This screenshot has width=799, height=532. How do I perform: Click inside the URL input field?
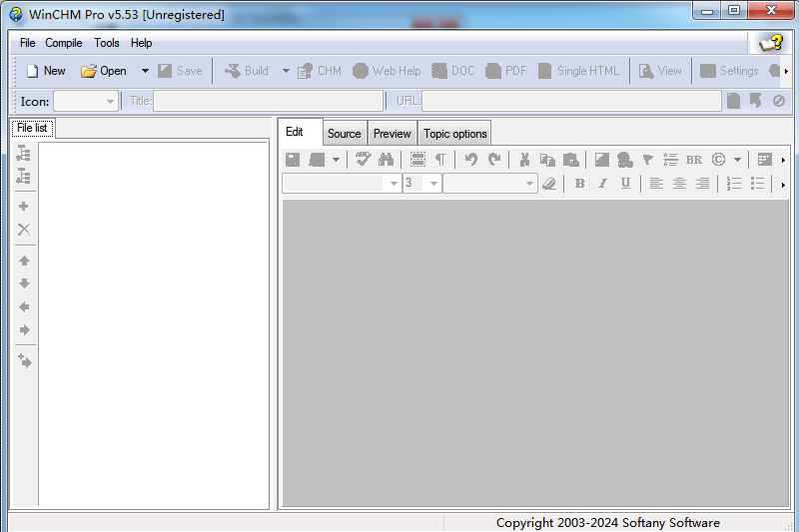click(571, 101)
